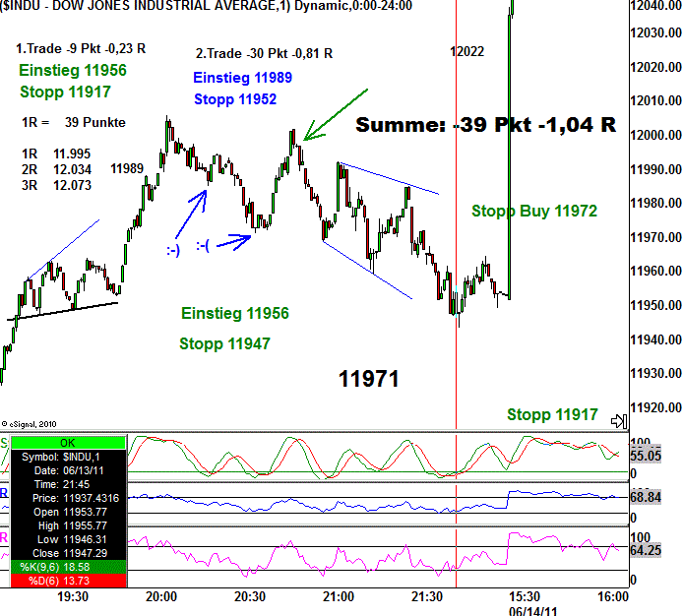This screenshot has height=616, width=683.
Task: Click the happy smiley annotation
Action: tap(173, 251)
